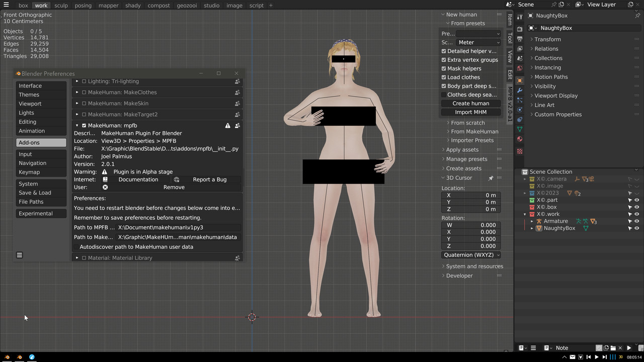Click the Armature object icon in outliner

[x=539, y=221]
